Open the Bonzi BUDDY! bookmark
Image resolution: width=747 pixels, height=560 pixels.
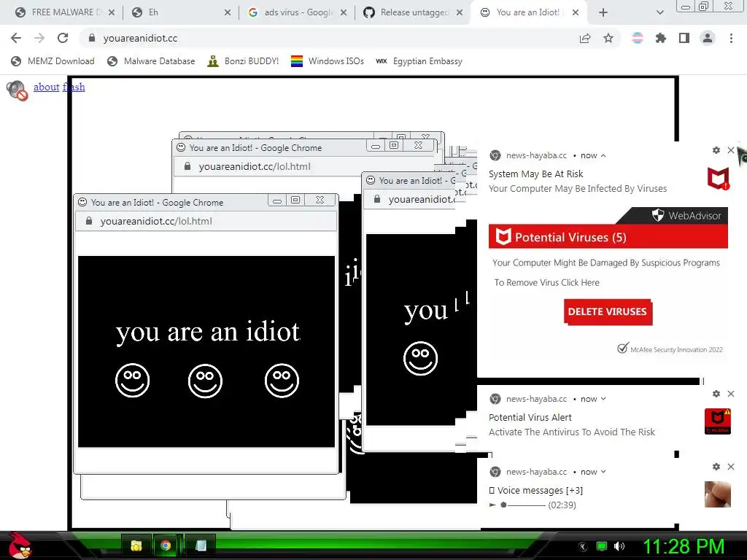click(243, 61)
